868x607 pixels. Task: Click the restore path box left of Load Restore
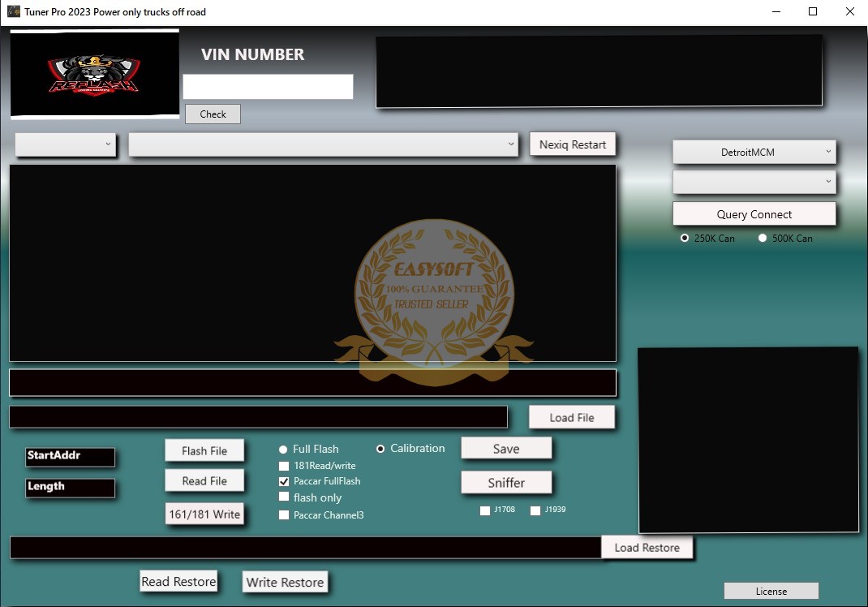click(x=306, y=547)
